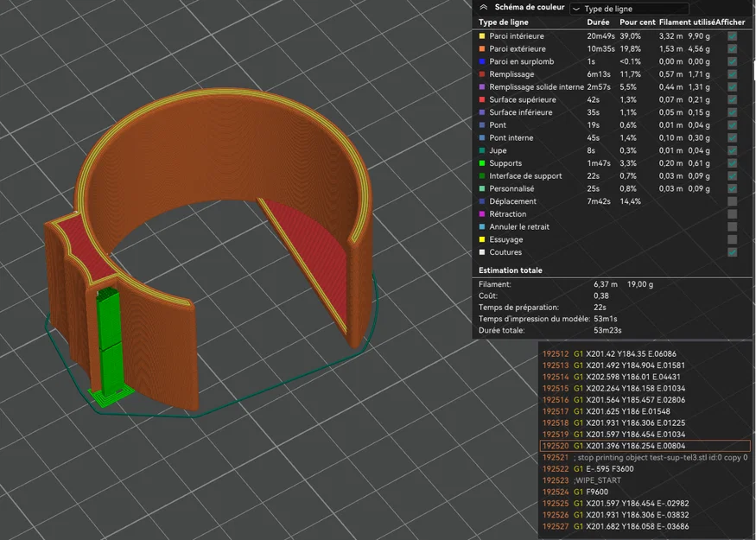Enable Déplacement display checkbox
The image size is (756, 540).
pyautogui.click(x=732, y=201)
